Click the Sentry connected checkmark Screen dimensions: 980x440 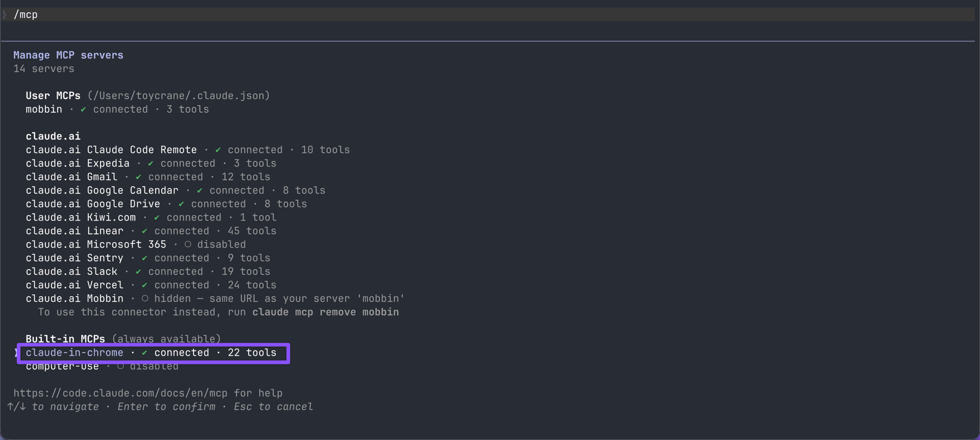[144, 258]
